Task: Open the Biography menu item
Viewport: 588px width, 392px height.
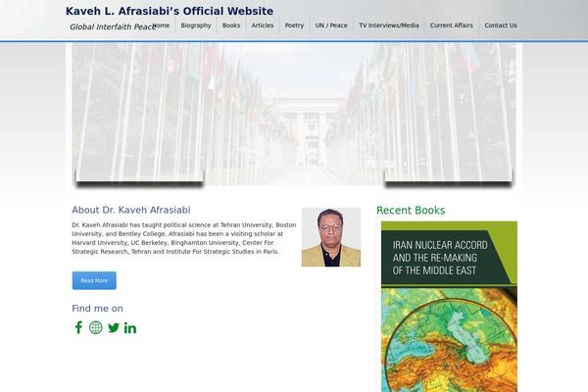Action: [x=196, y=25]
